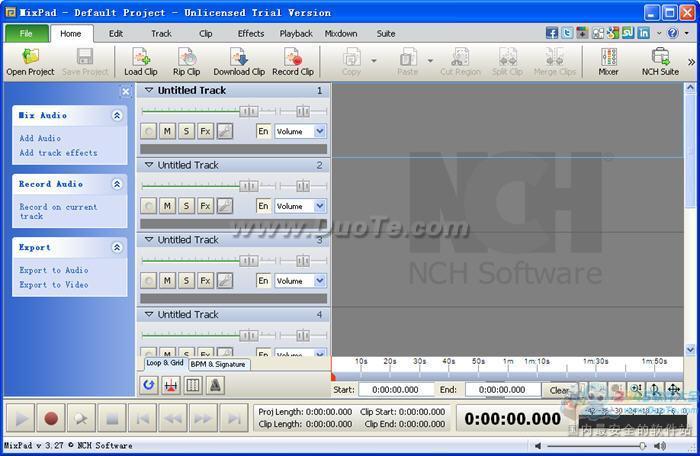Open the Volume dropdown on track 1

pyautogui.click(x=301, y=131)
